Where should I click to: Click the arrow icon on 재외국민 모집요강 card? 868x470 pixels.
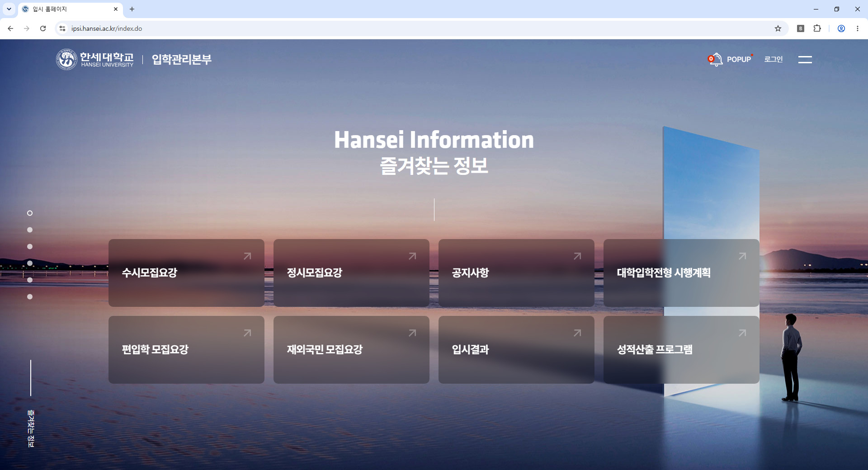point(412,333)
